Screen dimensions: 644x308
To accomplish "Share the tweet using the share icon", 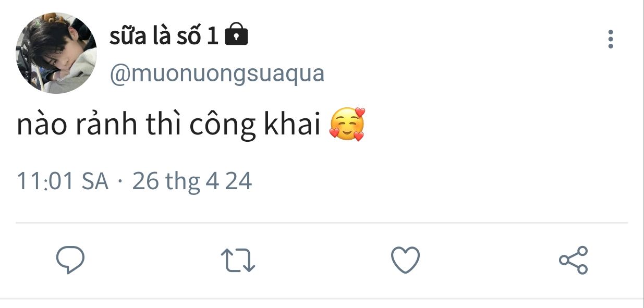I will [x=573, y=260].
